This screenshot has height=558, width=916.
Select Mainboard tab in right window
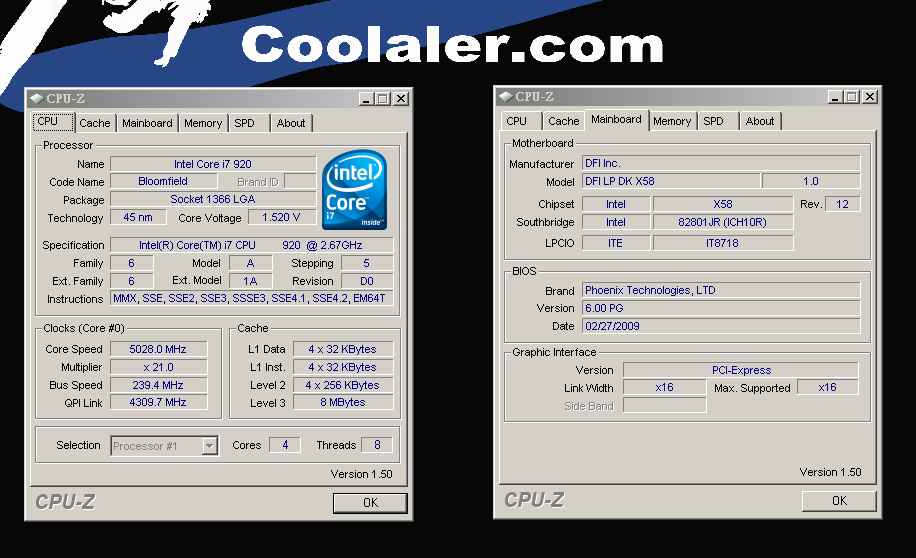616,119
